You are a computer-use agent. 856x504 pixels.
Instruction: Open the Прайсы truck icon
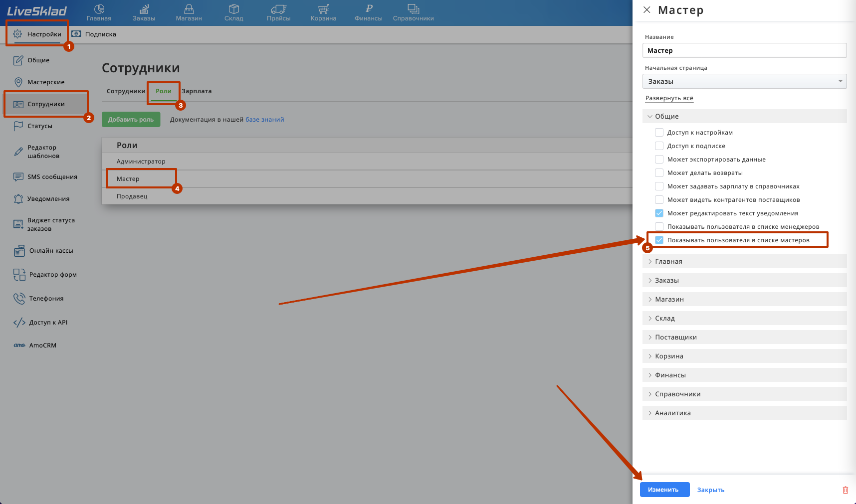pos(279,9)
